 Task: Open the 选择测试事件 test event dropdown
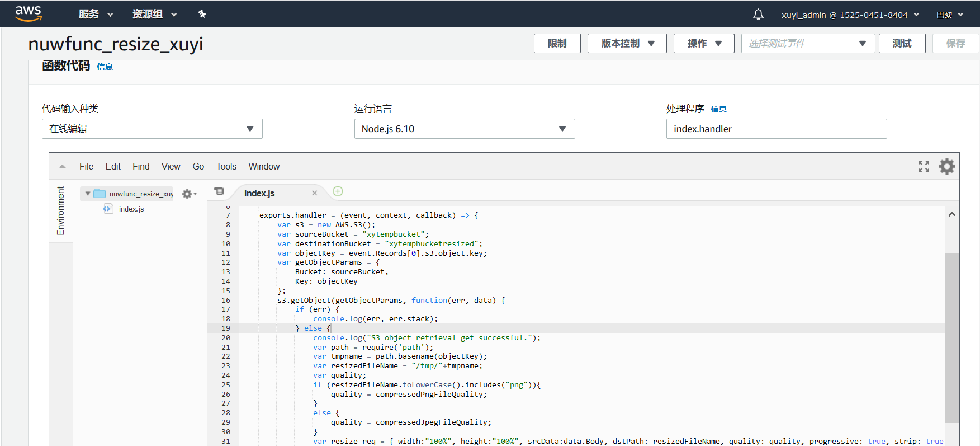[x=808, y=43]
